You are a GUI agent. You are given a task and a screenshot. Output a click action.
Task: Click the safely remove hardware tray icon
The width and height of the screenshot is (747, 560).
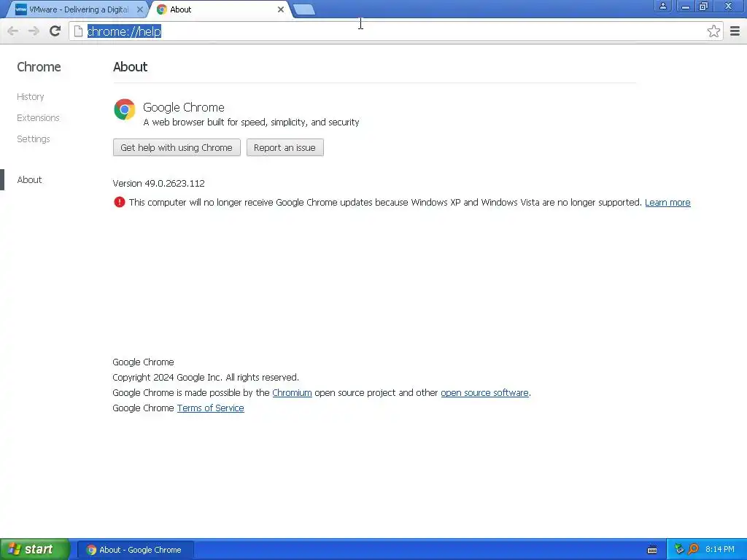(679, 550)
